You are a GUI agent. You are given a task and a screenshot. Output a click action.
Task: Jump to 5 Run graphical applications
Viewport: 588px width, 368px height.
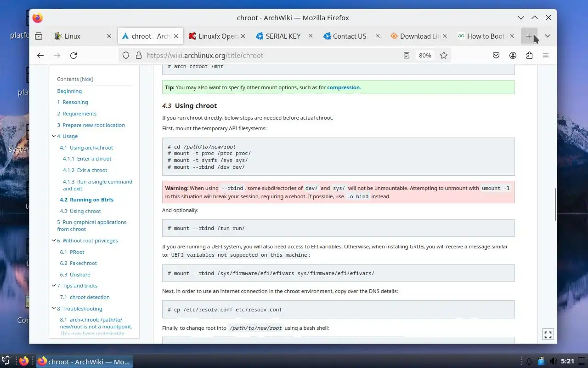click(91, 225)
